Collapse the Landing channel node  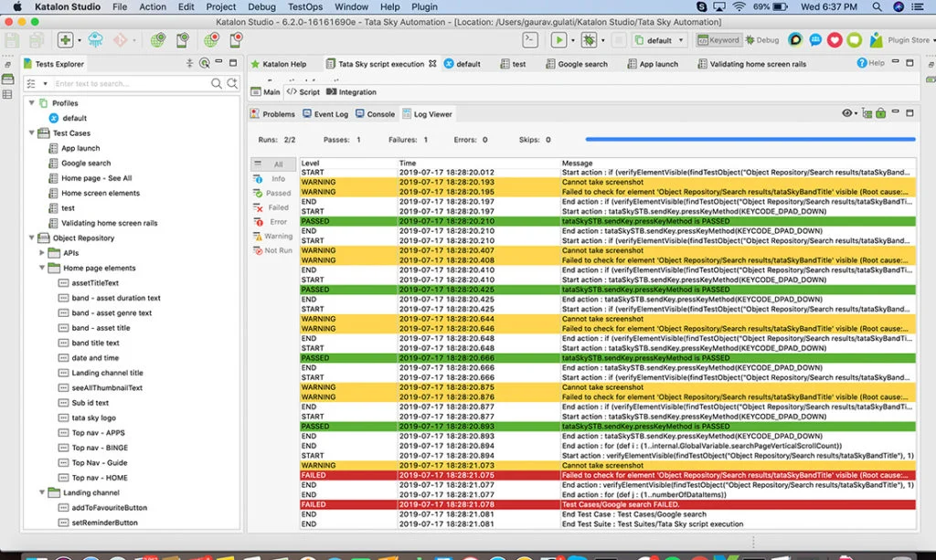click(41, 491)
